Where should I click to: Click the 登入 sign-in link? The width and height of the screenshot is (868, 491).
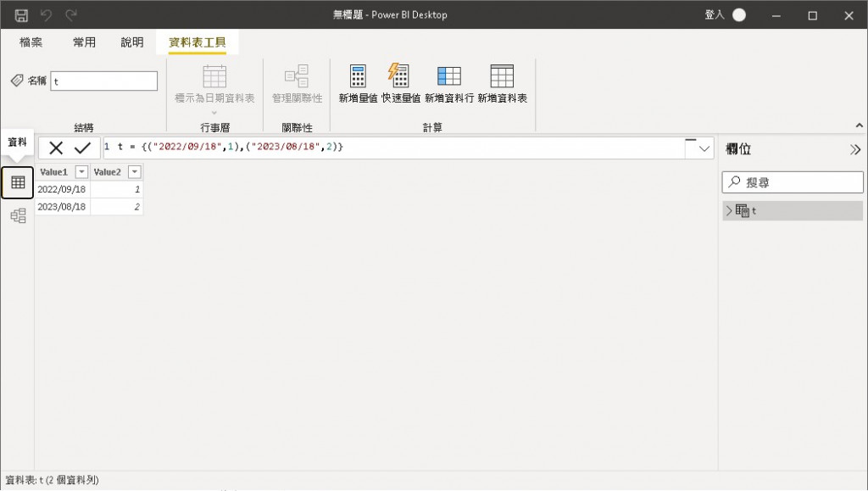714,15
